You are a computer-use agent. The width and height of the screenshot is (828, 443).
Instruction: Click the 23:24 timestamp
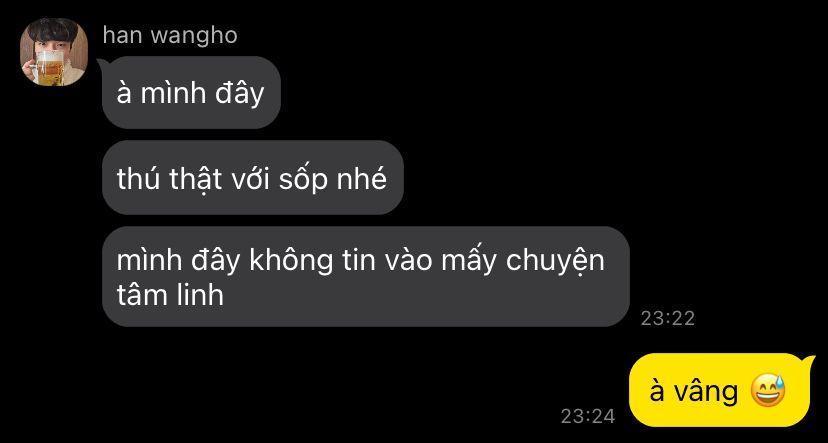pyautogui.click(x=588, y=416)
